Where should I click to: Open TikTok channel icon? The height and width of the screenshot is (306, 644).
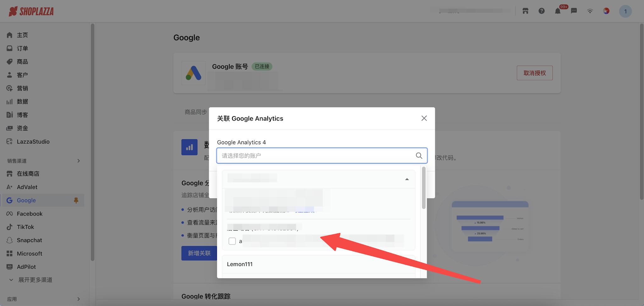click(x=9, y=227)
